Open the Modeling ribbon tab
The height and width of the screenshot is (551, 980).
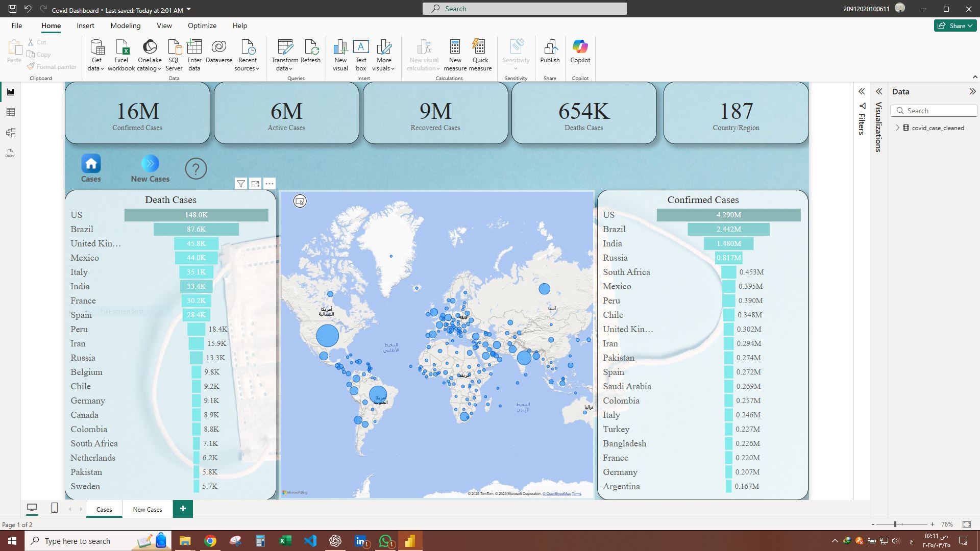pos(125,26)
